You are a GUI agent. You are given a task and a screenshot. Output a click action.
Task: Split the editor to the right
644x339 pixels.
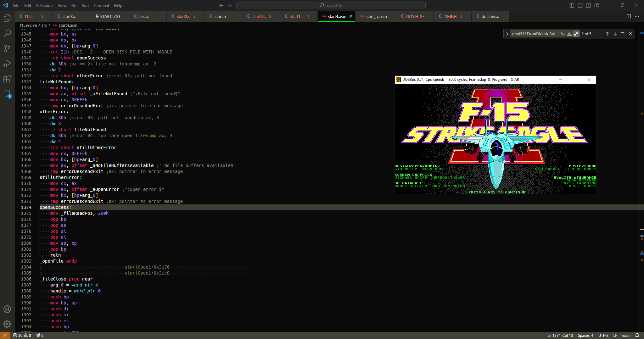(x=629, y=16)
